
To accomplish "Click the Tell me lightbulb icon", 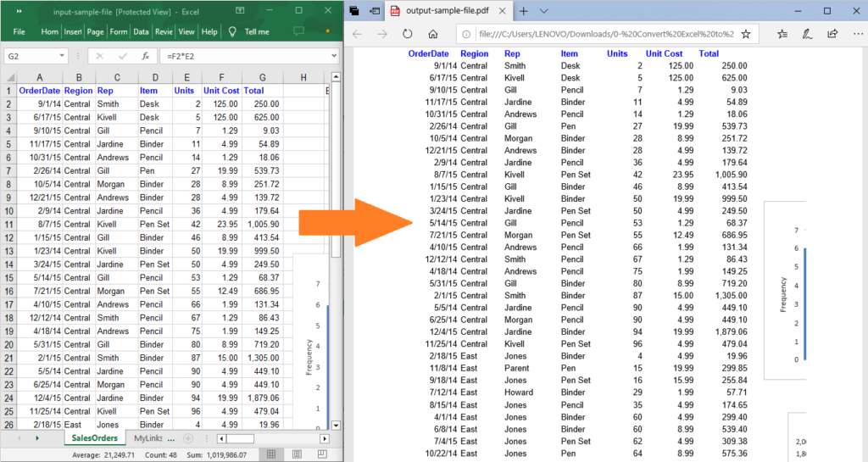I will [233, 31].
